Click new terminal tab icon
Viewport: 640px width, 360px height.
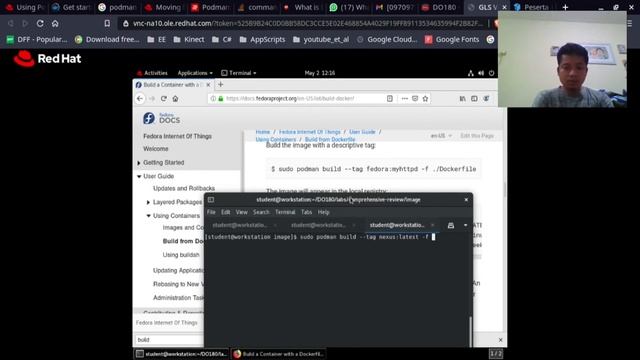(x=451, y=225)
